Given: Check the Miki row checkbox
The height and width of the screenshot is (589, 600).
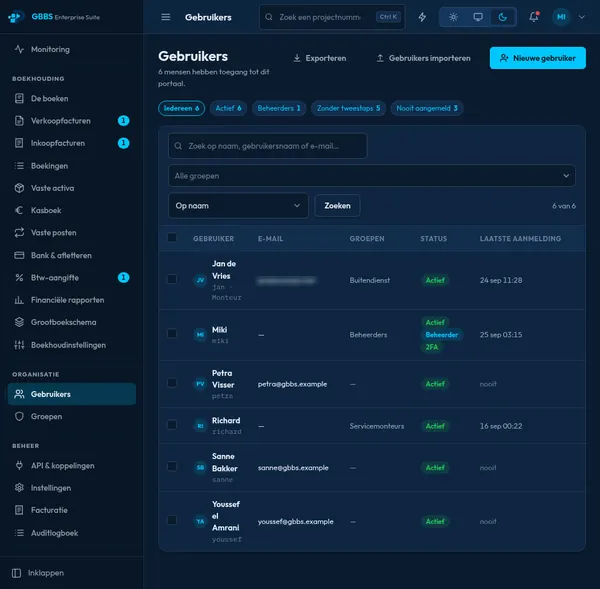Looking at the screenshot, I should pos(172,334).
